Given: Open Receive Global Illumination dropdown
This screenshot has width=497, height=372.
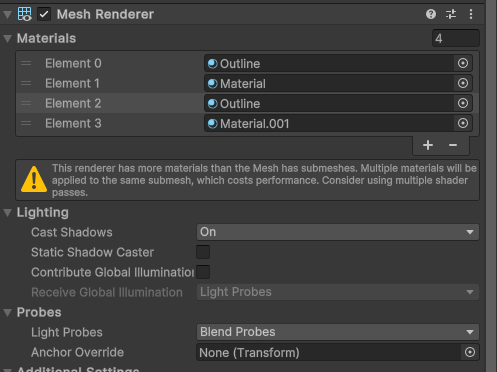Looking at the screenshot, I should (338, 292).
